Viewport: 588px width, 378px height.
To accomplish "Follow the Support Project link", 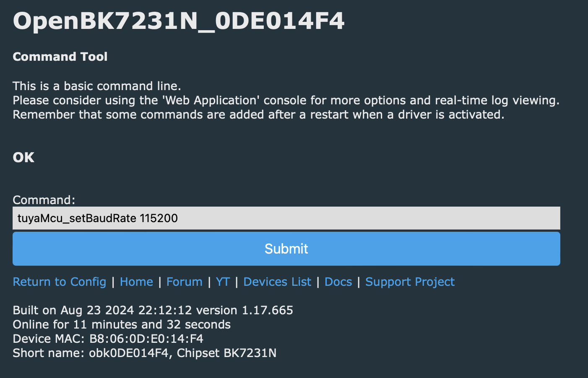I will [410, 282].
